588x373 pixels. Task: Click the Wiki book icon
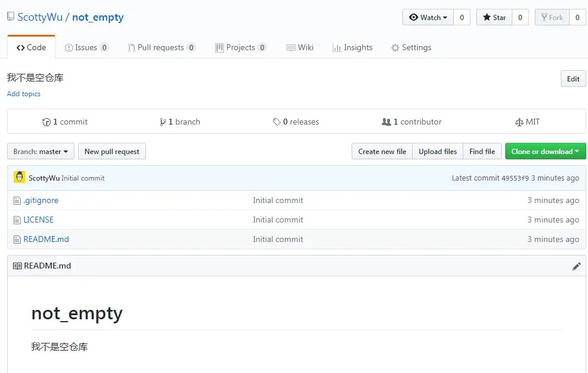point(291,48)
